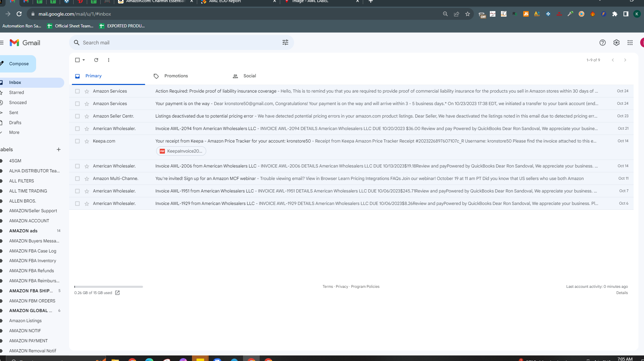Viewport: 644px width, 361px height.
Task: Open the Privacy link
Action: pos(342,286)
